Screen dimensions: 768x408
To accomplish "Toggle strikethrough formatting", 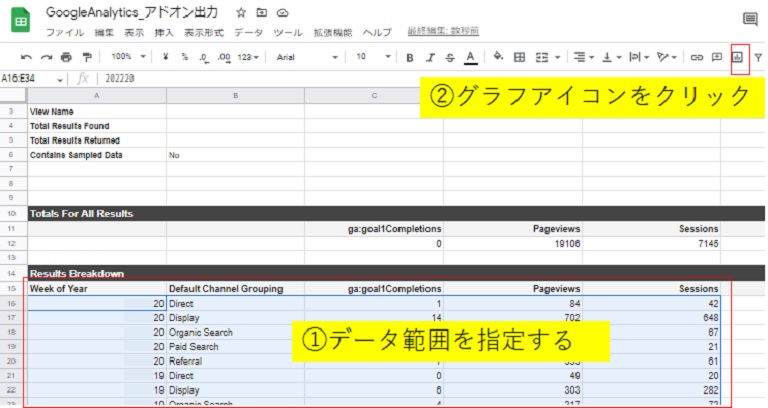I will coord(450,57).
